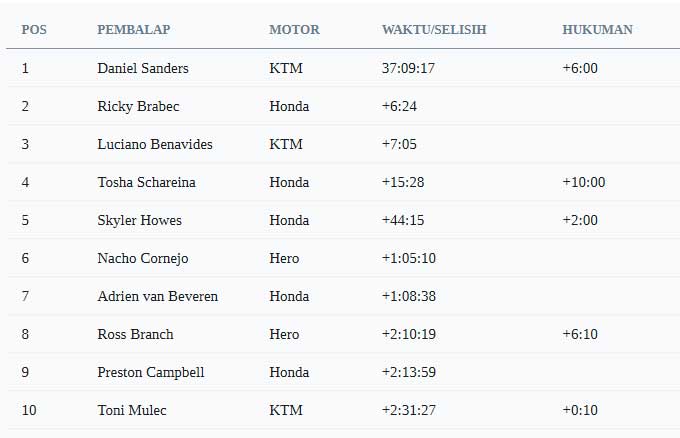Click the MOTOR column header
Image resolution: width=680 pixels, height=438 pixels.
pos(294,29)
